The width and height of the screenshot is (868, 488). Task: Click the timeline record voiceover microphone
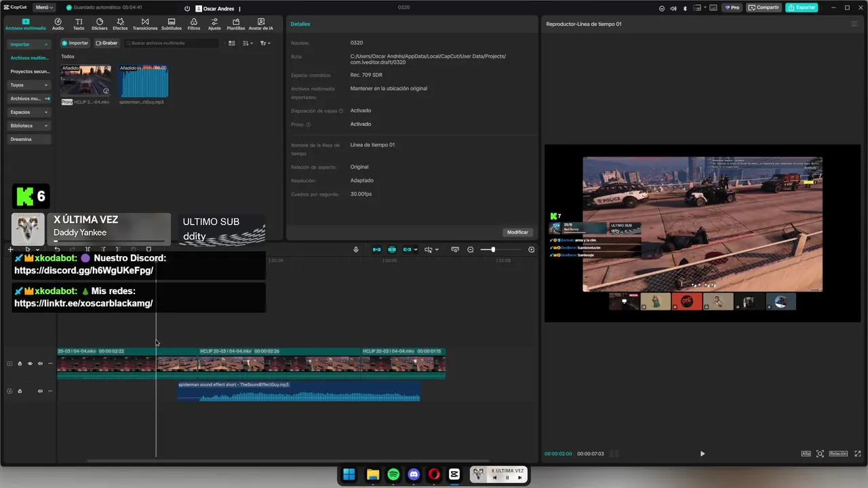(x=356, y=249)
